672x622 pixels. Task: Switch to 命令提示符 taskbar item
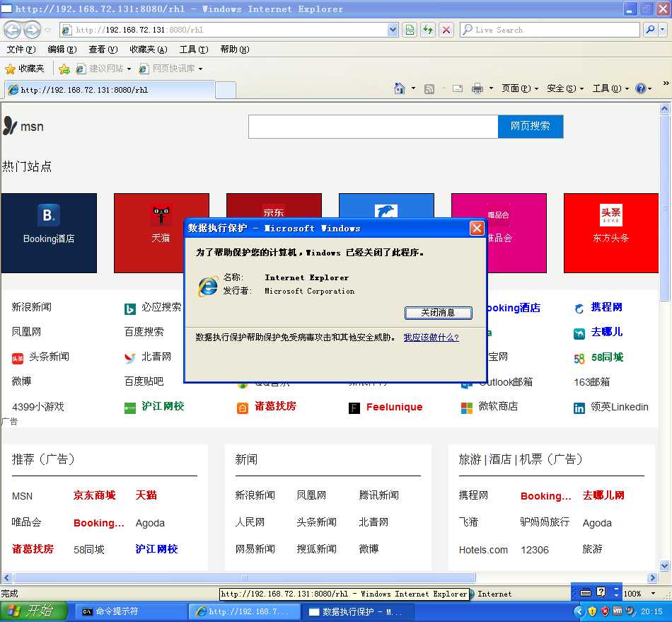(x=131, y=611)
